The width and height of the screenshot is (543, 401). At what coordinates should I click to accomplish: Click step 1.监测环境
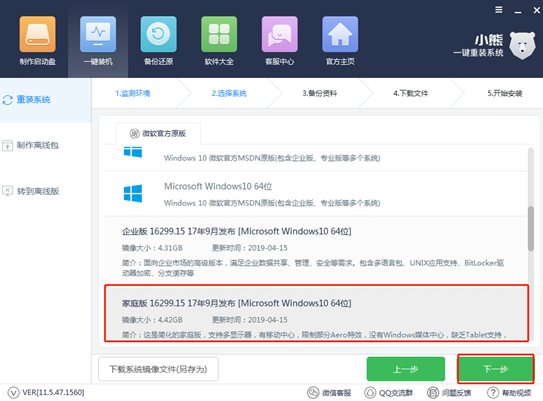point(133,93)
